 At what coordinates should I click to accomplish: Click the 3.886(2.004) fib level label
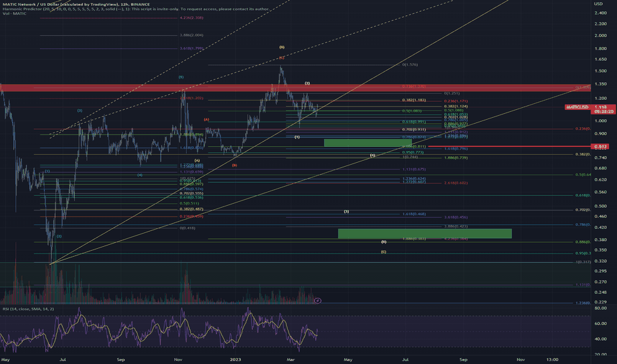pyautogui.click(x=191, y=35)
